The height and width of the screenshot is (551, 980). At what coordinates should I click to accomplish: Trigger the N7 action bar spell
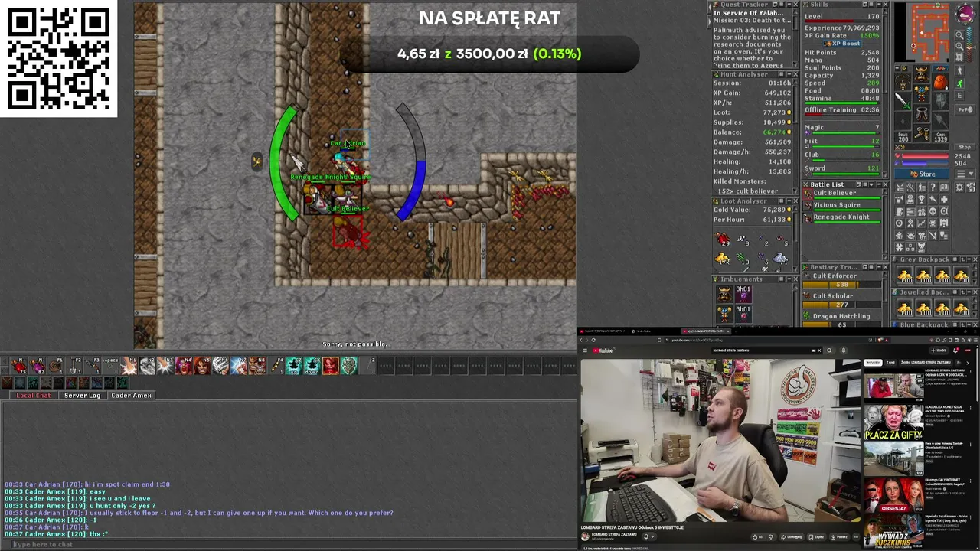(x=240, y=366)
